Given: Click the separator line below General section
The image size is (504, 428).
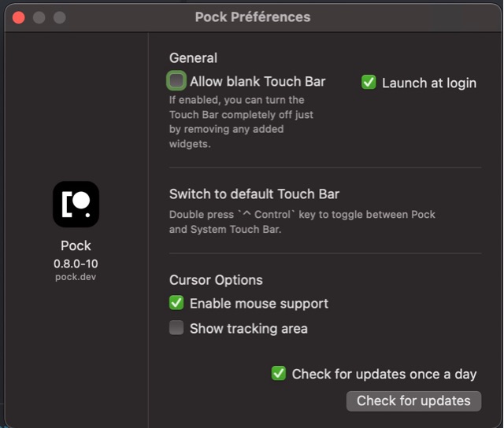Looking at the screenshot, I should click(x=324, y=167).
